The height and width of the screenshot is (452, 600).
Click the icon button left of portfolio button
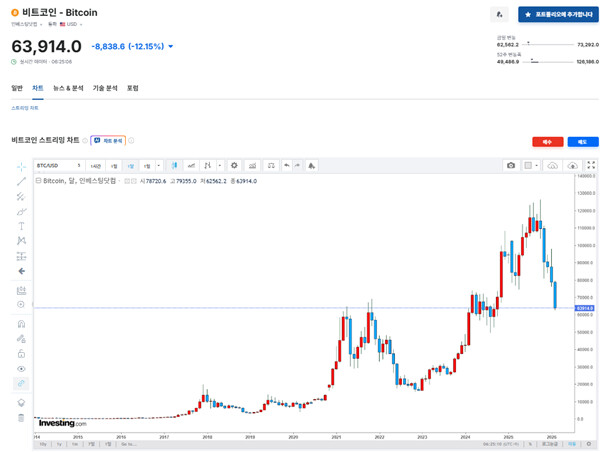click(x=499, y=15)
